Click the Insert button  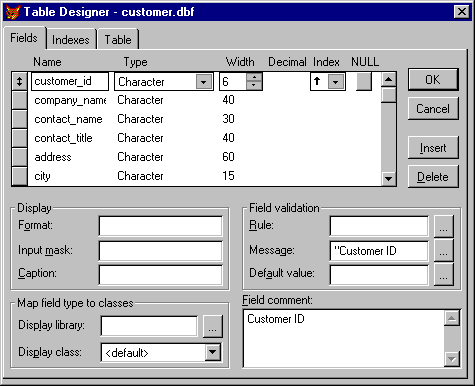(433, 148)
